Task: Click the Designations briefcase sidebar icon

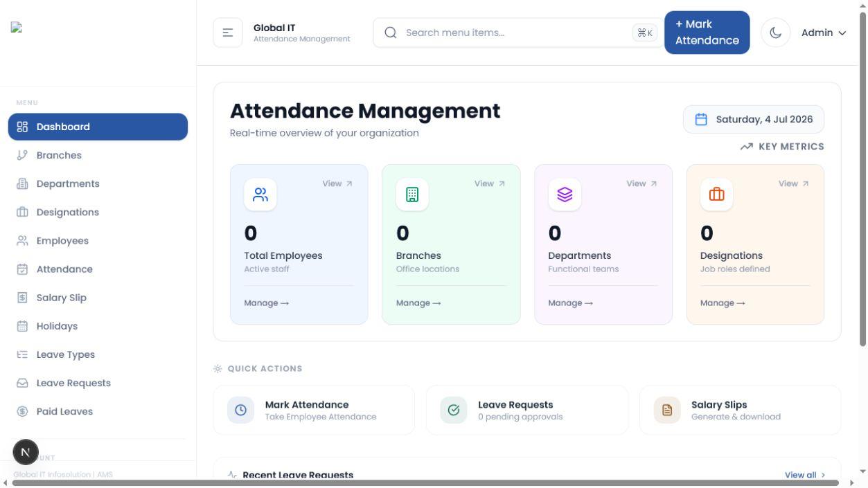Action: pos(22,212)
